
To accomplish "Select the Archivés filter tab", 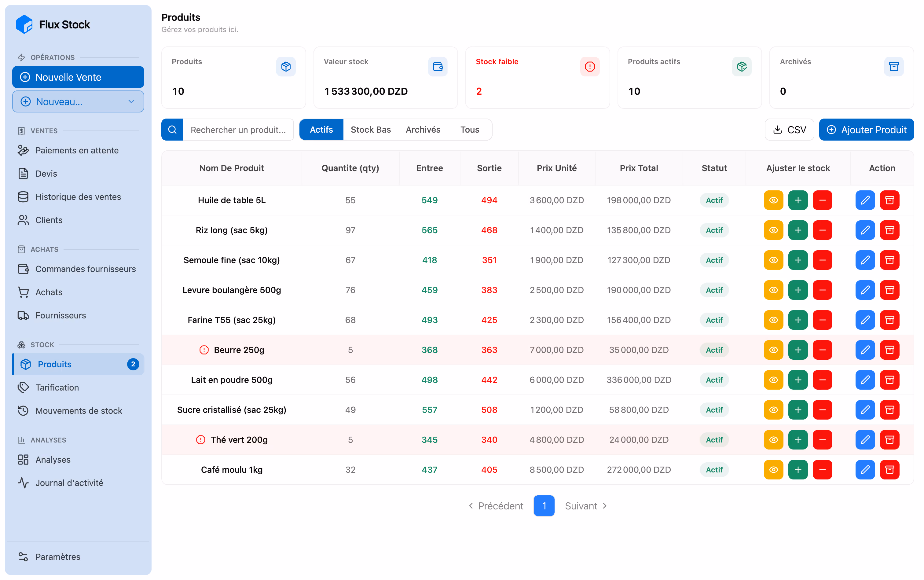I will point(423,130).
